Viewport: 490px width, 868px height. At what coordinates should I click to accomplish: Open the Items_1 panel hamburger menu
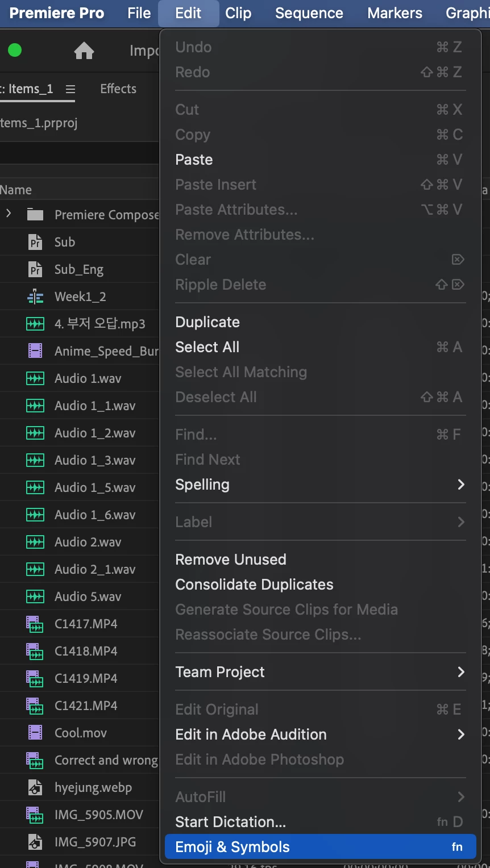[70, 89]
